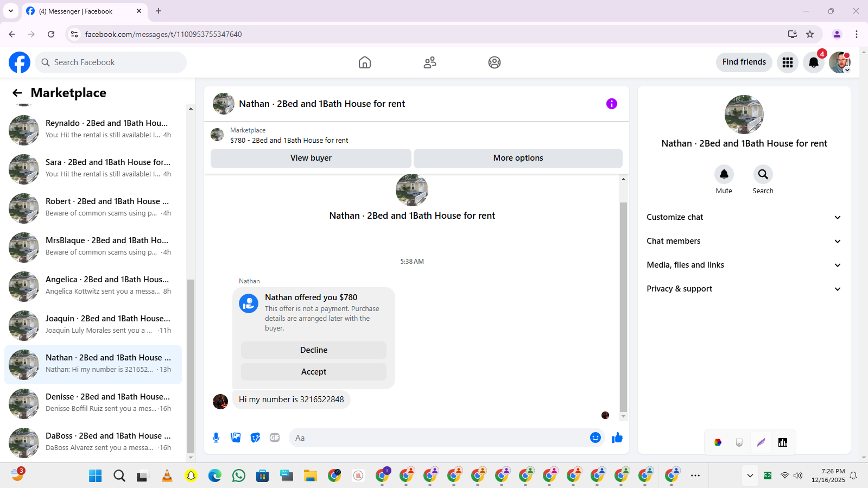Attach a photo file icon
This screenshot has width=868, height=488.
click(236, 438)
